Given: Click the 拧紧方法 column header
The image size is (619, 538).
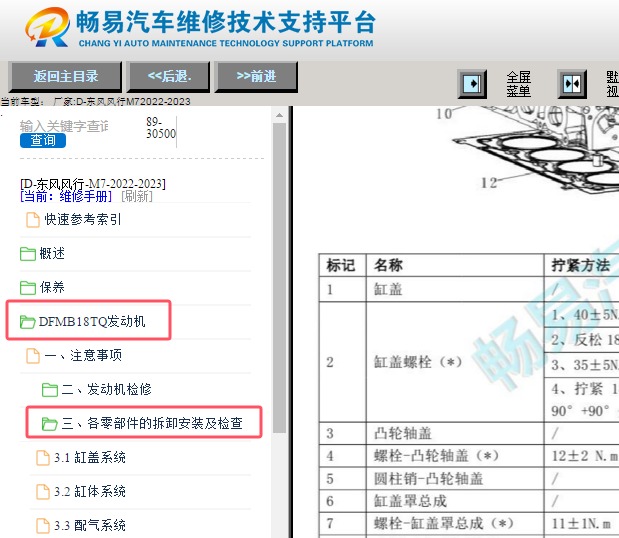Looking at the screenshot, I should [581, 265].
